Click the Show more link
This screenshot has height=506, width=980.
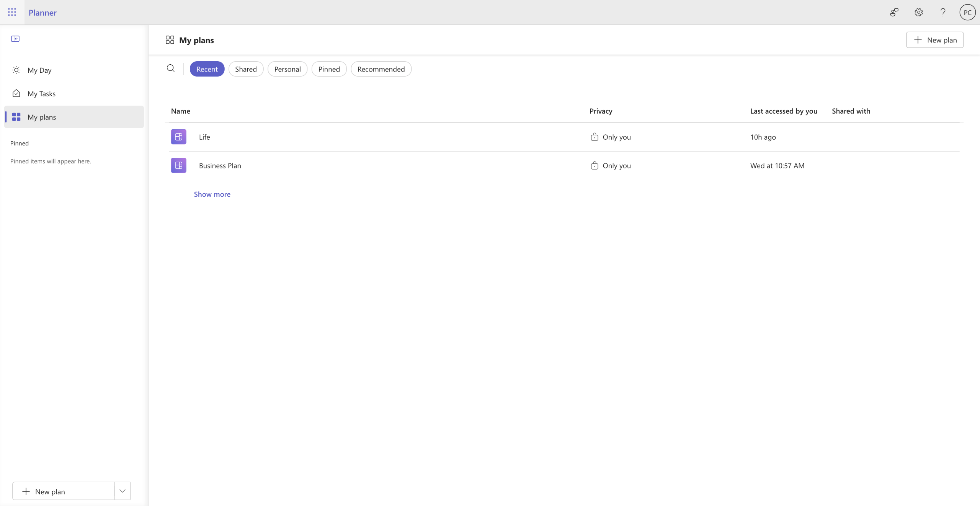click(x=212, y=194)
